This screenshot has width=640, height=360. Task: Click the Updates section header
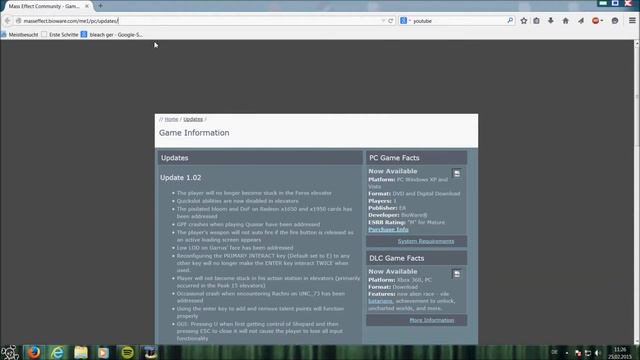tap(260, 158)
